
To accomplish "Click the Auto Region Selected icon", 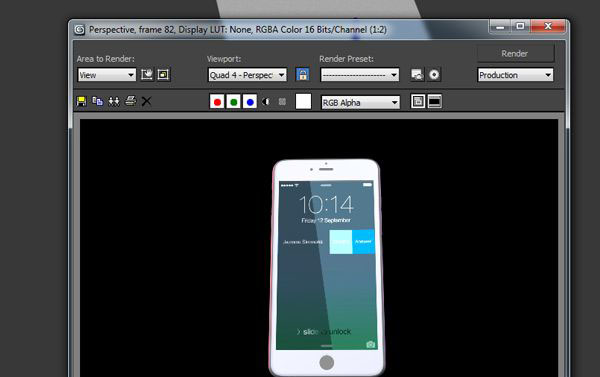I will click(x=163, y=75).
